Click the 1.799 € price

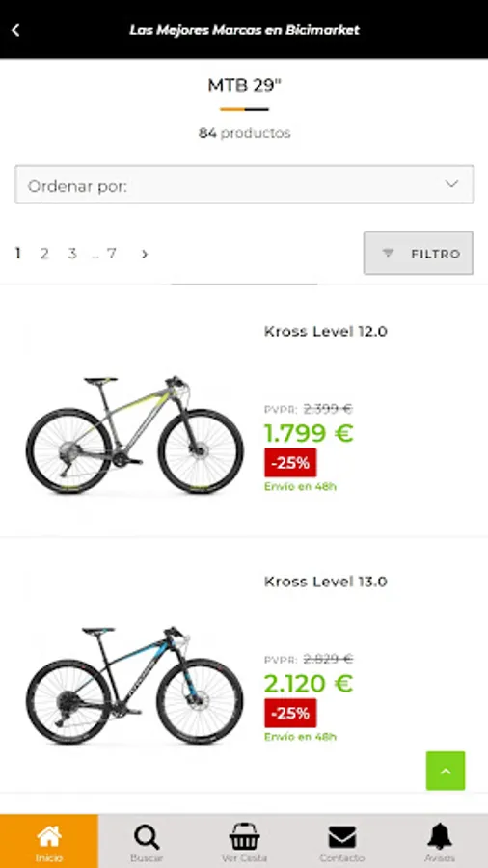point(309,433)
